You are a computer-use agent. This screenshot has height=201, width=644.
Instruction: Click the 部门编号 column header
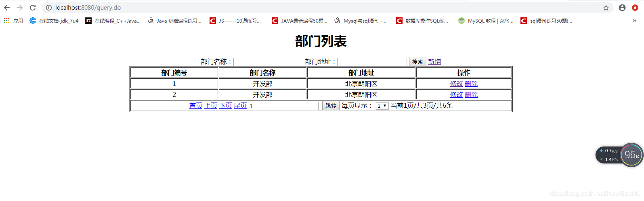point(174,73)
